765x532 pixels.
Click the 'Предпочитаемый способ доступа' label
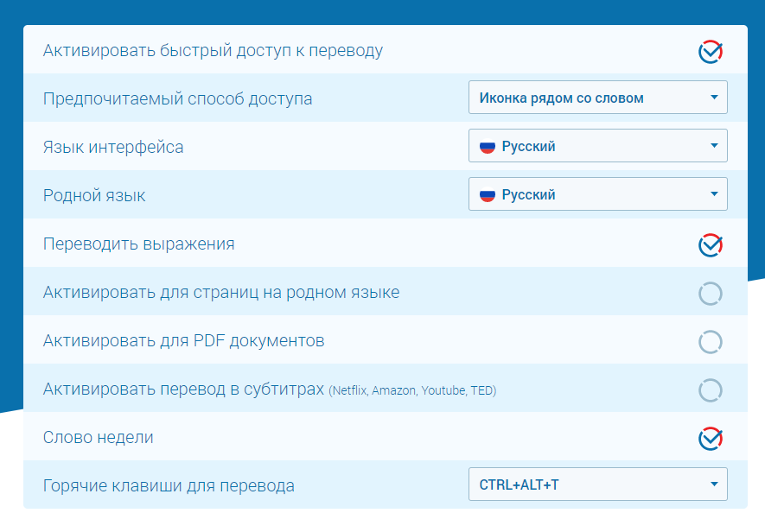point(177,98)
